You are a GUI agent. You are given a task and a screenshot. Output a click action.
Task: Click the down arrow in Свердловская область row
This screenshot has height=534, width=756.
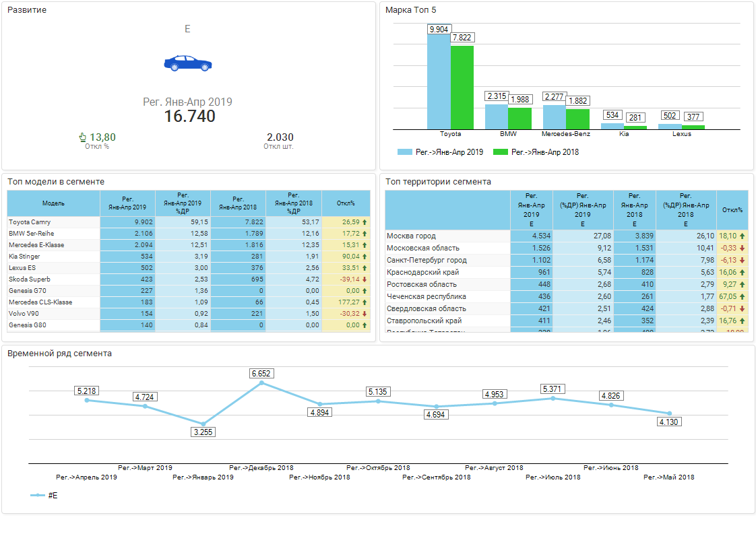(742, 308)
